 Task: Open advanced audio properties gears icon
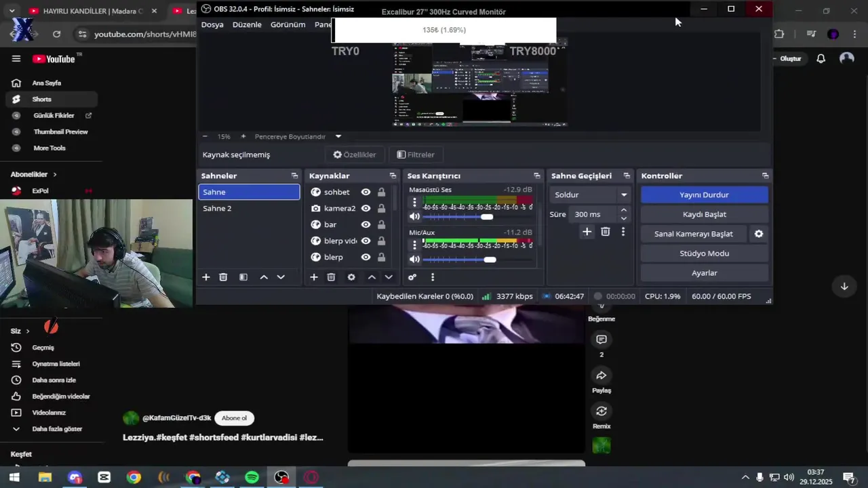click(x=412, y=277)
